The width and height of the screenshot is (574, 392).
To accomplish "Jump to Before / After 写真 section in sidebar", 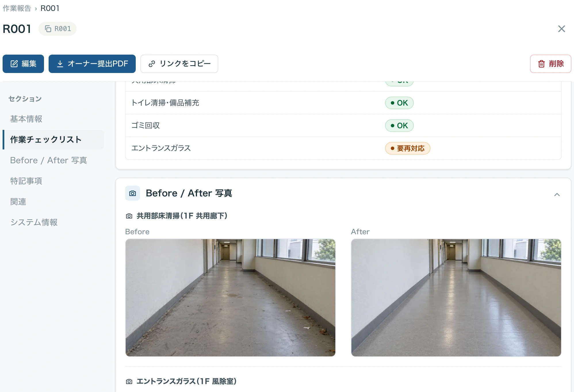I will 49,160.
